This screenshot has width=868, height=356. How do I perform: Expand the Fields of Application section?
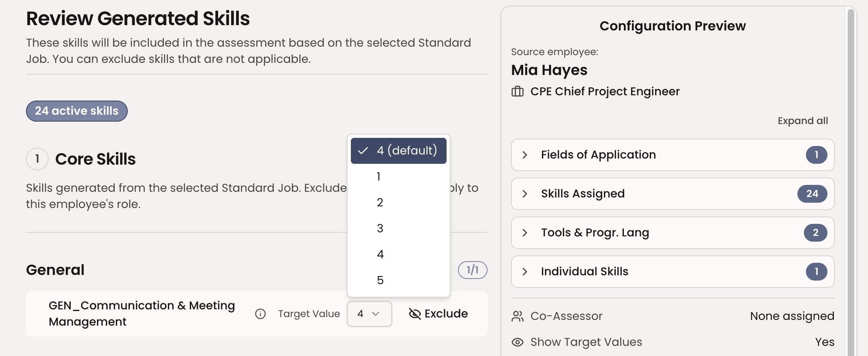coord(672,155)
